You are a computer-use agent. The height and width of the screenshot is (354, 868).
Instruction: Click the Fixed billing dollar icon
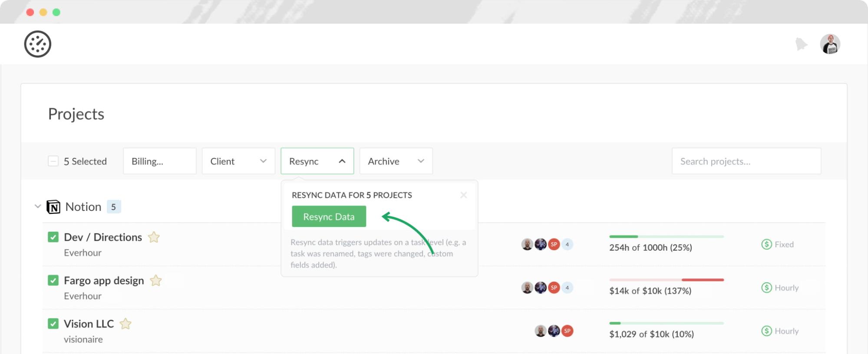tap(766, 244)
